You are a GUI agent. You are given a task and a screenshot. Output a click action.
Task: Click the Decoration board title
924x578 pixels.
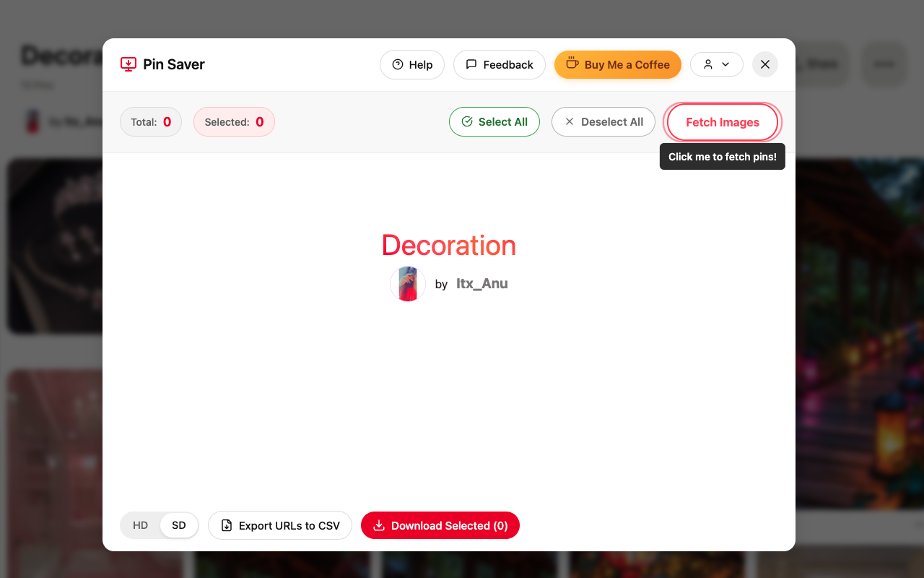[449, 246]
